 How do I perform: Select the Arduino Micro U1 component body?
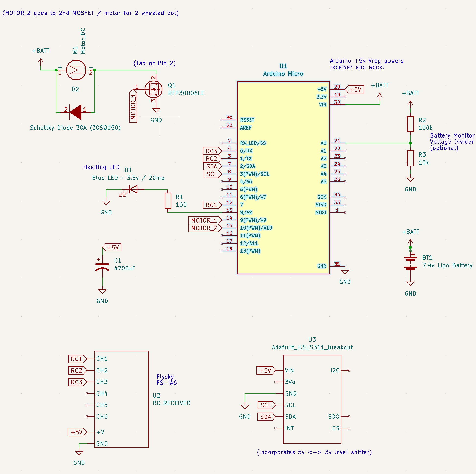(283, 177)
